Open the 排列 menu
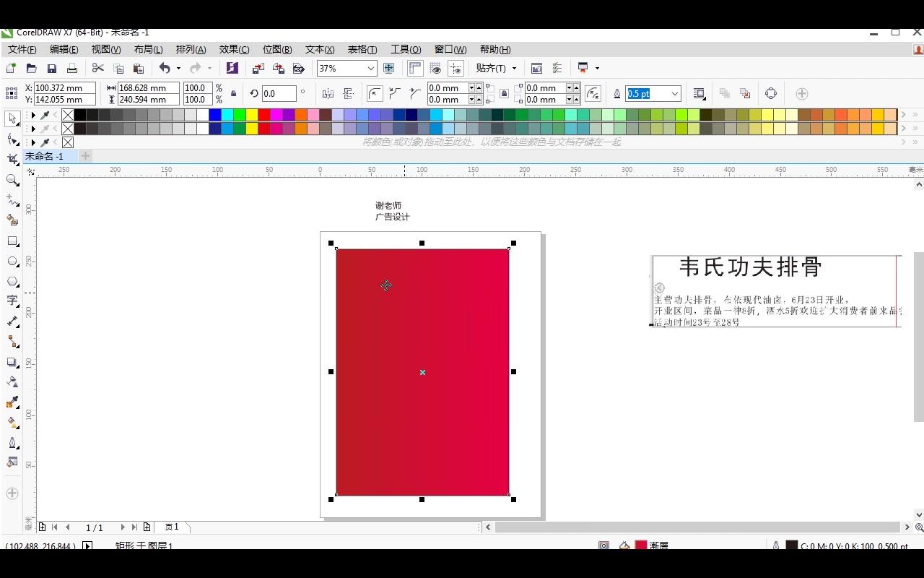 [191, 49]
